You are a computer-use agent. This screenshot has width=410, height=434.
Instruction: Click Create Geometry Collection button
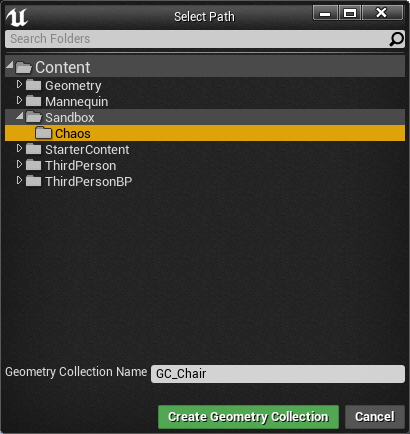(x=248, y=417)
